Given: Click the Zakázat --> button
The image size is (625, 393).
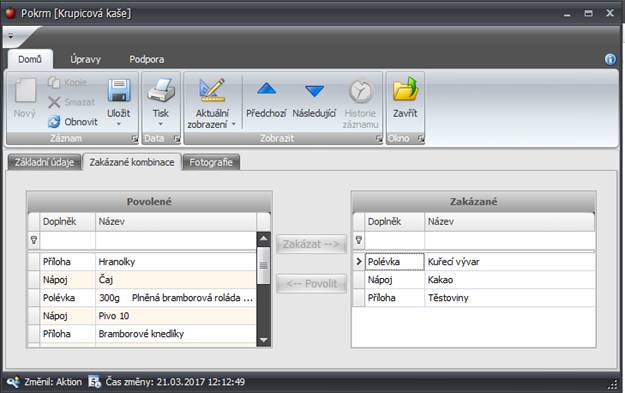Looking at the screenshot, I should click(311, 244).
